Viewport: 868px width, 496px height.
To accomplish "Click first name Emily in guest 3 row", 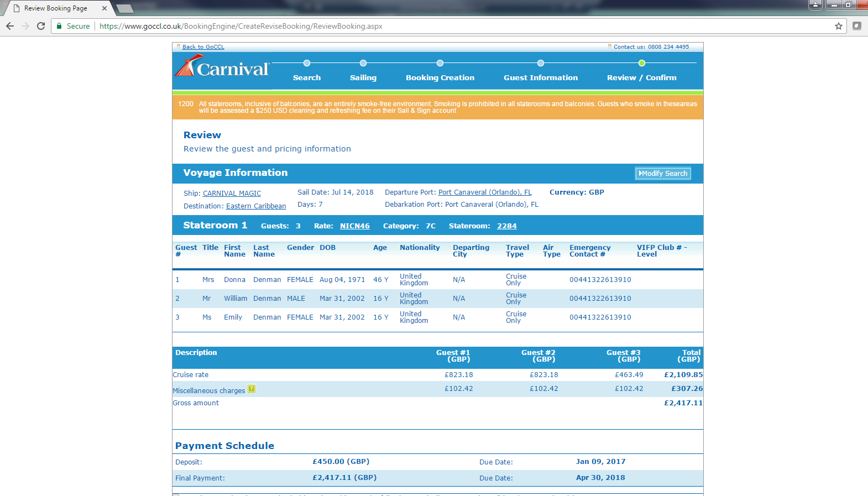I will [x=233, y=317].
